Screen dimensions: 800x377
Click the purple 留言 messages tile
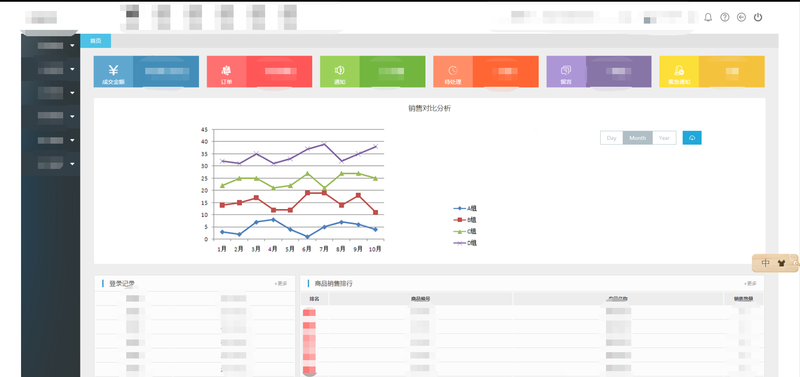[x=566, y=71]
